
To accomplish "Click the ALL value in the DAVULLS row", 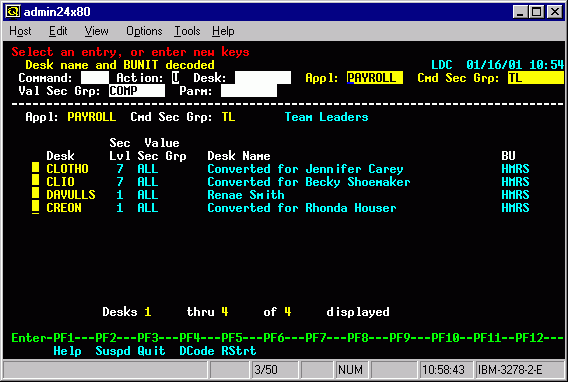I will click(148, 195).
